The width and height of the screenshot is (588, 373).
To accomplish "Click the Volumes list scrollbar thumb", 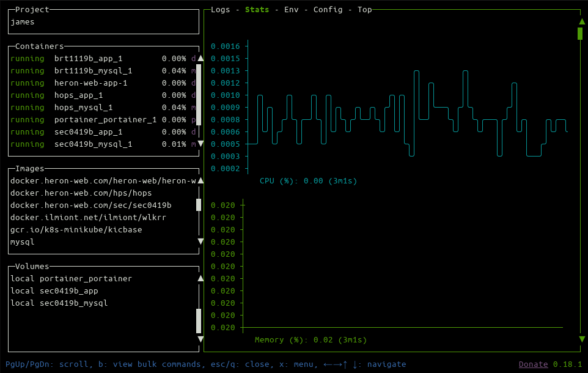I will coord(199,321).
